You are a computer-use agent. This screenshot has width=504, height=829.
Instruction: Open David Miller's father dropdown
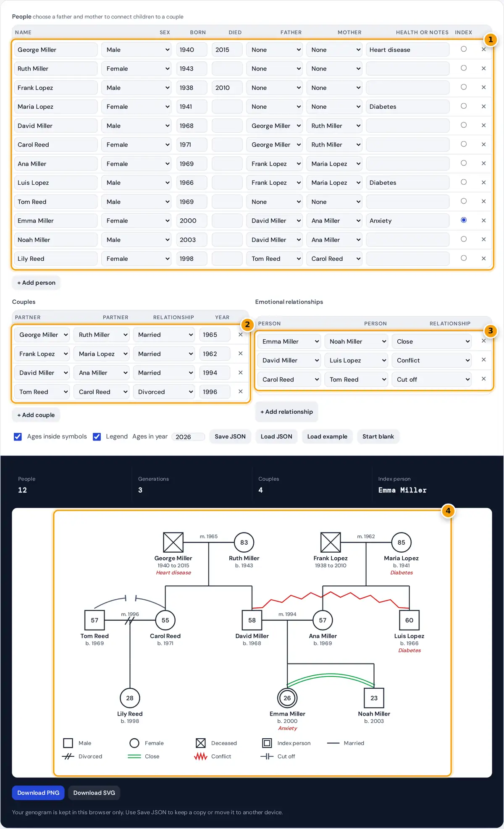tap(274, 126)
